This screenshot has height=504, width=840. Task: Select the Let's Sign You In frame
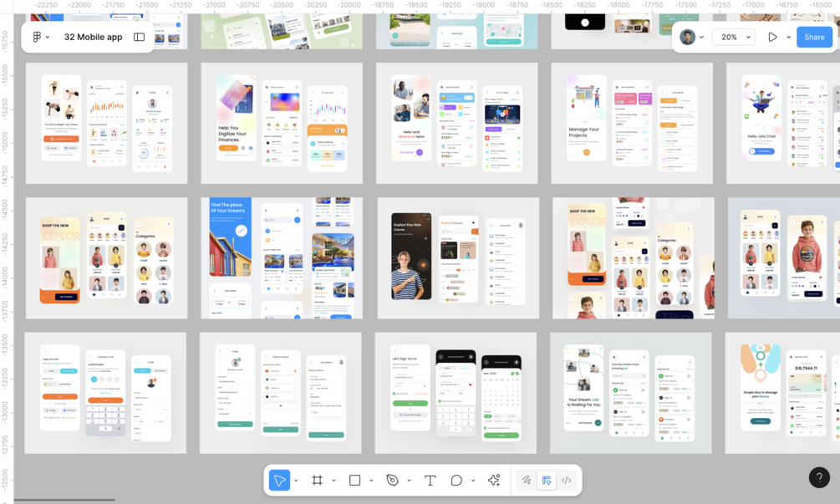click(x=456, y=393)
